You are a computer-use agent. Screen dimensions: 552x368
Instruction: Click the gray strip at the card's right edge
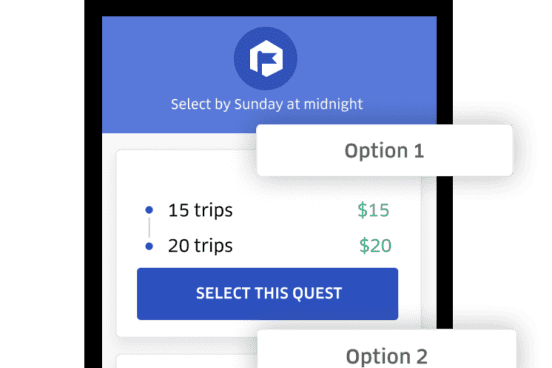pos(429,252)
